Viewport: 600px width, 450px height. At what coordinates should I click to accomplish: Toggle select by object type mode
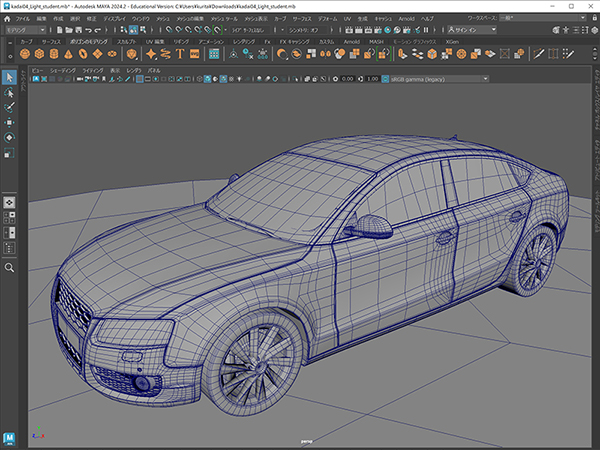(133, 30)
